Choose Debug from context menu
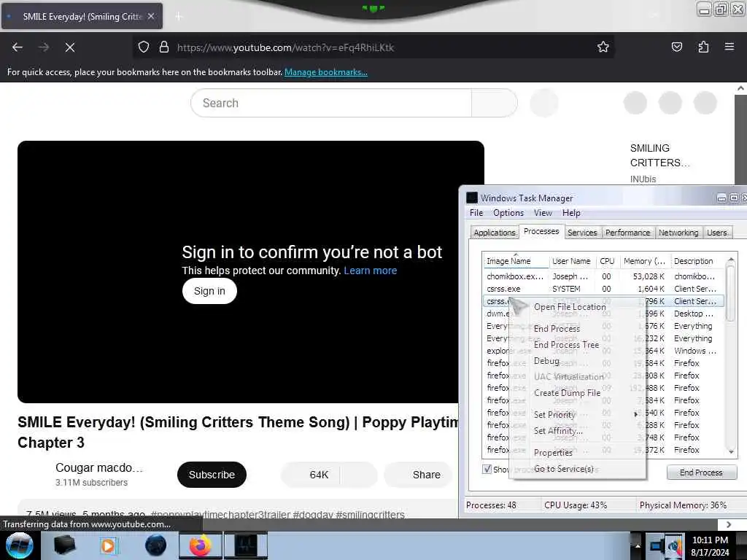Image resolution: width=747 pixels, height=560 pixels. coord(546,361)
